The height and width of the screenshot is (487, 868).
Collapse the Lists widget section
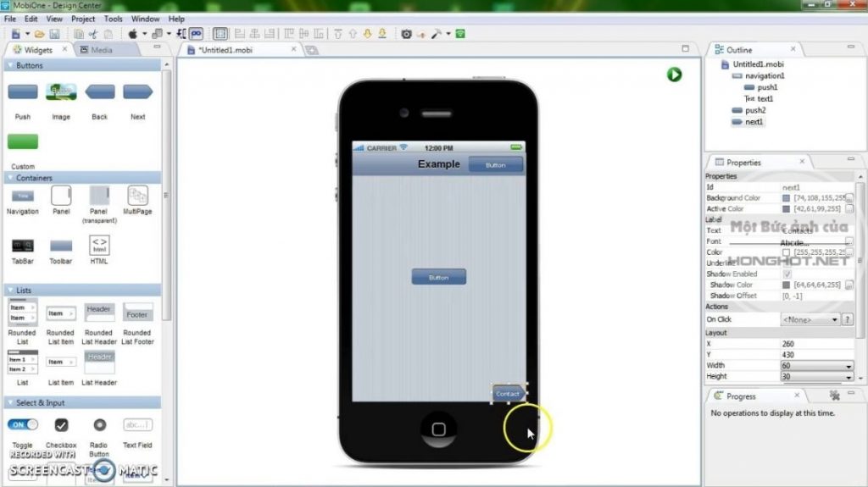(10, 290)
